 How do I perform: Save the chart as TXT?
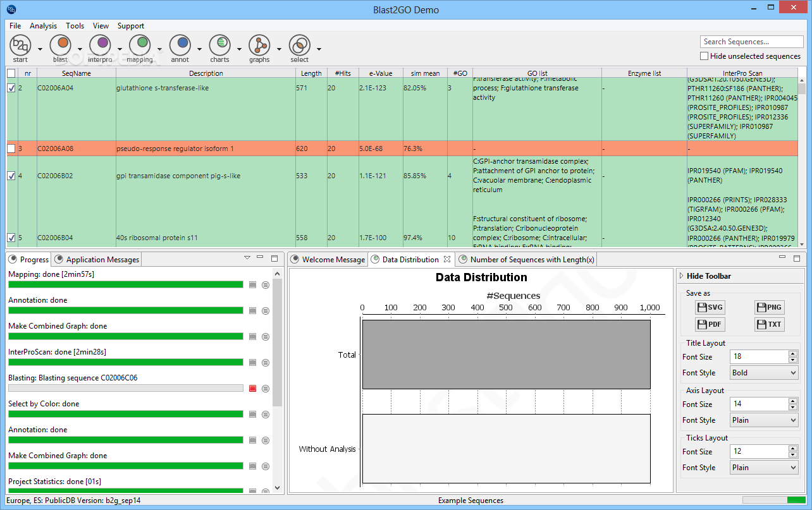coord(769,324)
